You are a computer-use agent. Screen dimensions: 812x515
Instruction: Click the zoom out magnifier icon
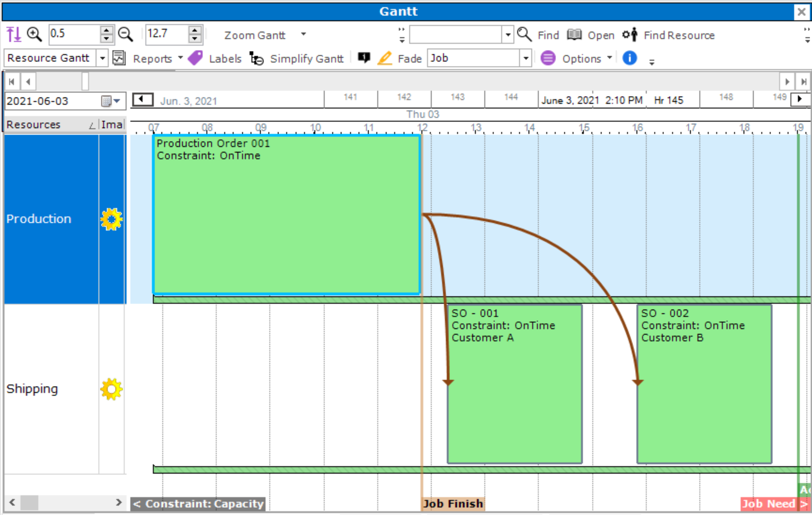(x=125, y=34)
